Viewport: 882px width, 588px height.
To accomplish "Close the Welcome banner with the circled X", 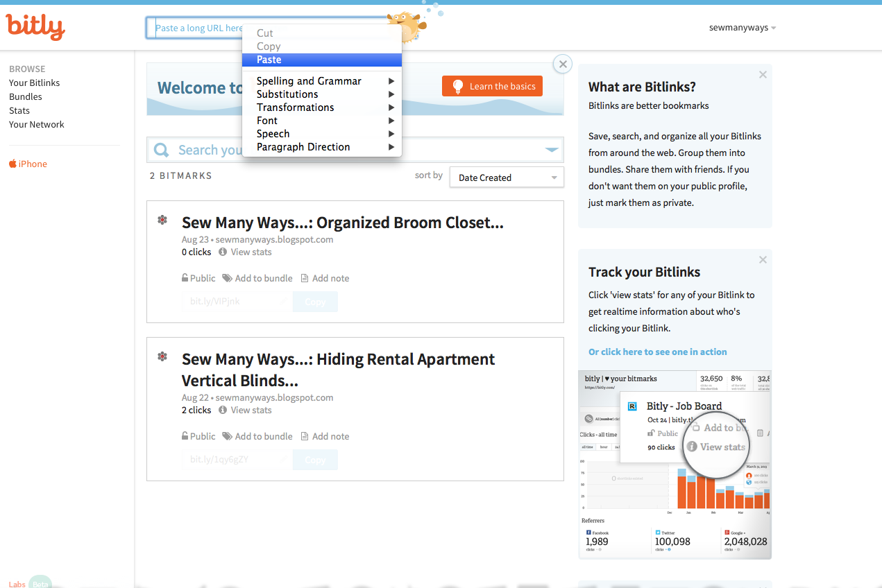I will pos(563,64).
